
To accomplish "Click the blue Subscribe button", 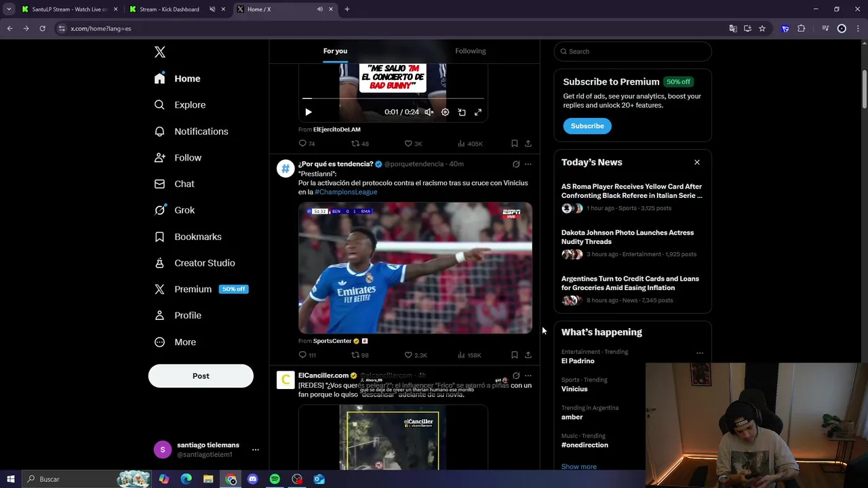I will (x=587, y=126).
